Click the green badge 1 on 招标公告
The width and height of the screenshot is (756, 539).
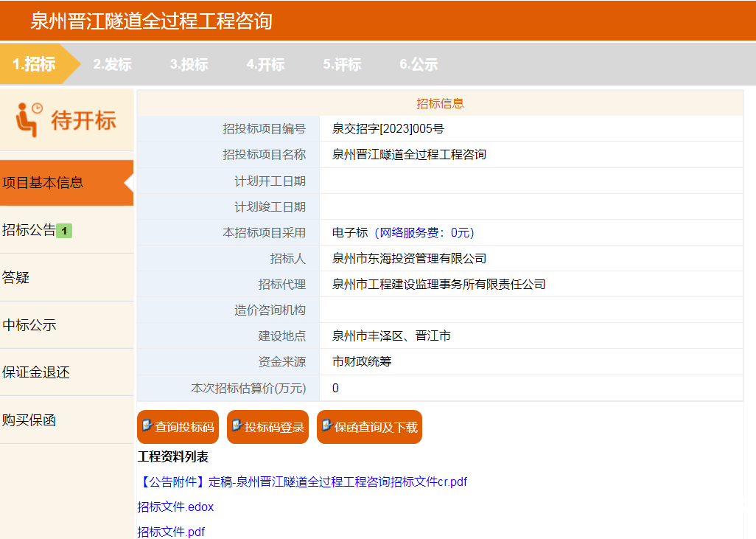pos(64,231)
